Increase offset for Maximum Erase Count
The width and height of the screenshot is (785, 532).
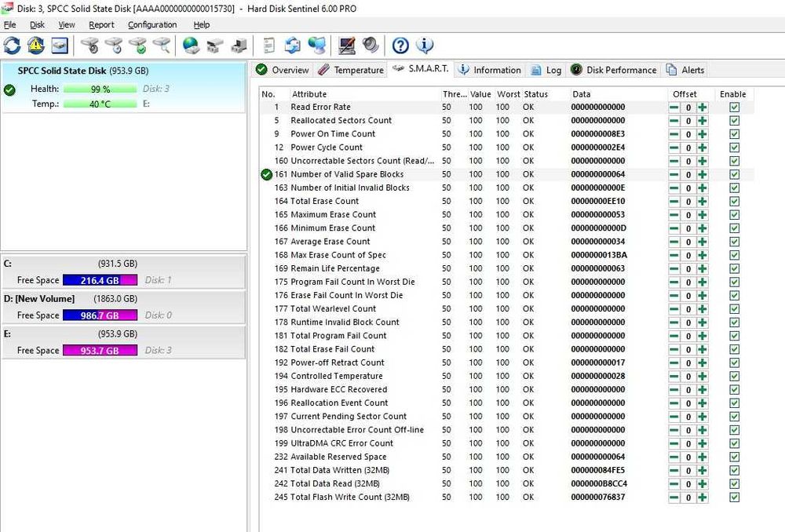(x=703, y=215)
